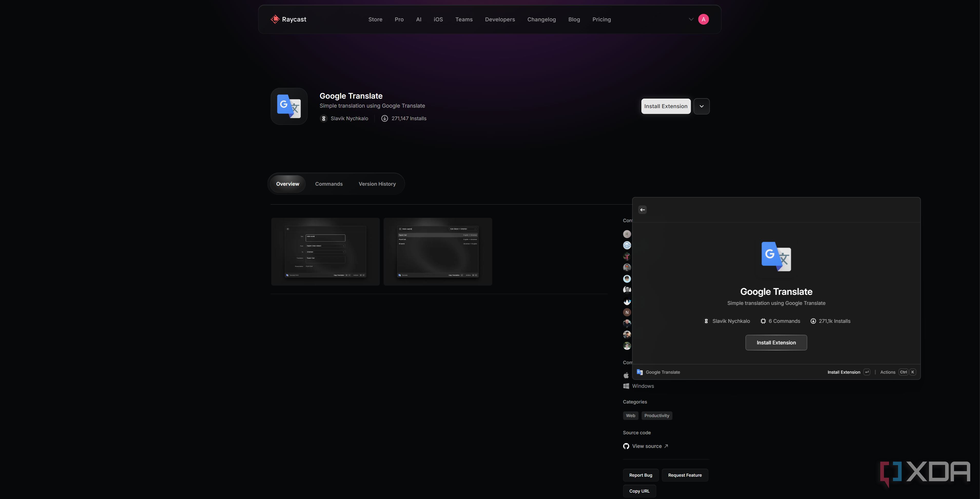Open the pink "A" account avatar

point(703,20)
